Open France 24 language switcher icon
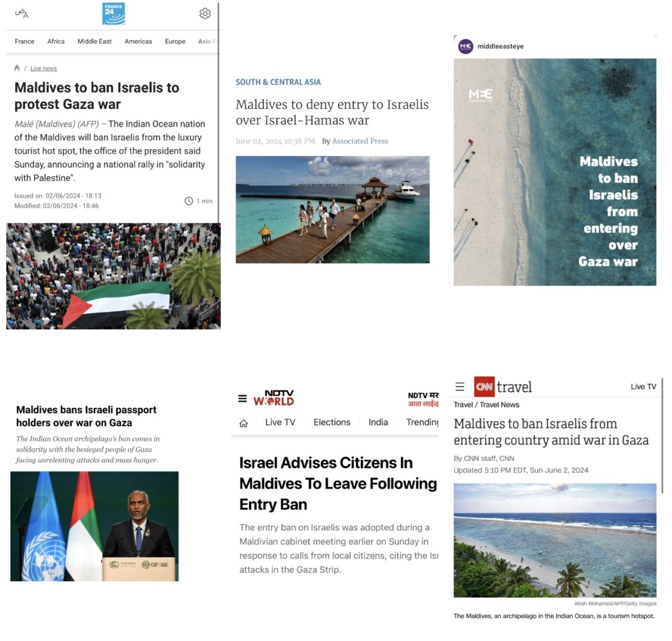This screenshot has width=672, height=641. (21, 14)
